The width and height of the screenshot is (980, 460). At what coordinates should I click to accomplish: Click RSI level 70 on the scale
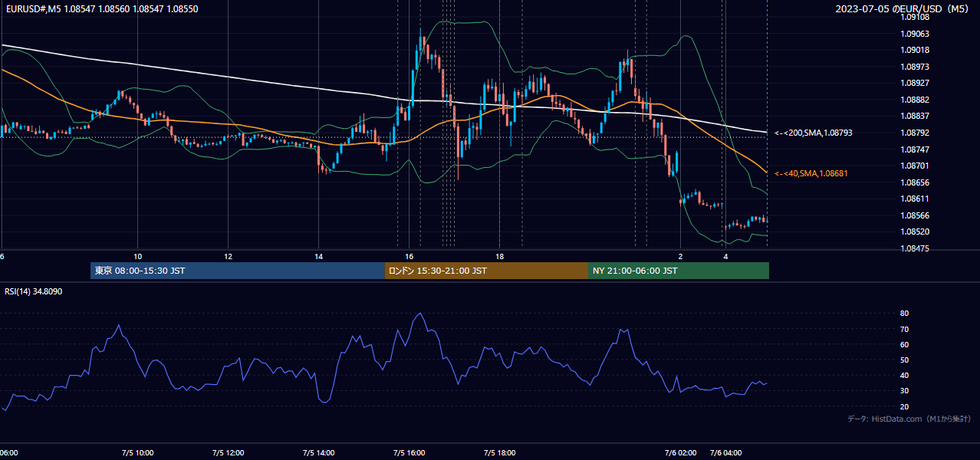(904, 329)
